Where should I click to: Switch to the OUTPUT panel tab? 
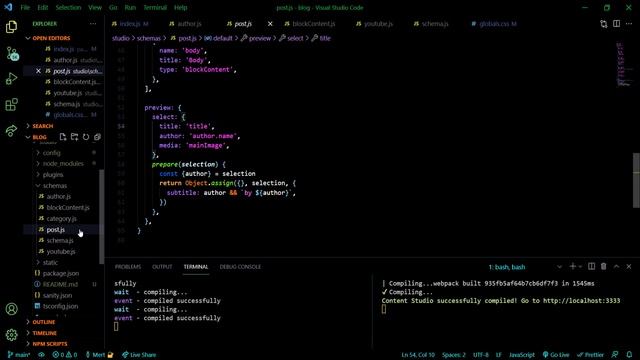(x=162, y=267)
